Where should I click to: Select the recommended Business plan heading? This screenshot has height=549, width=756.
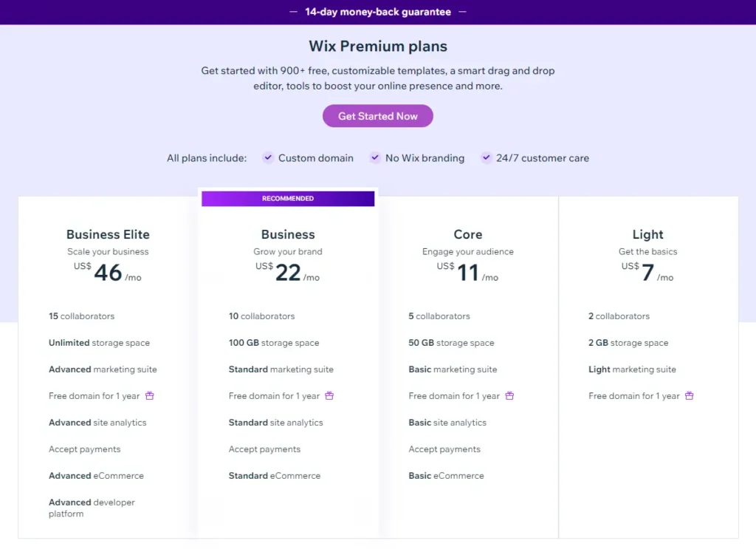pos(288,234)
